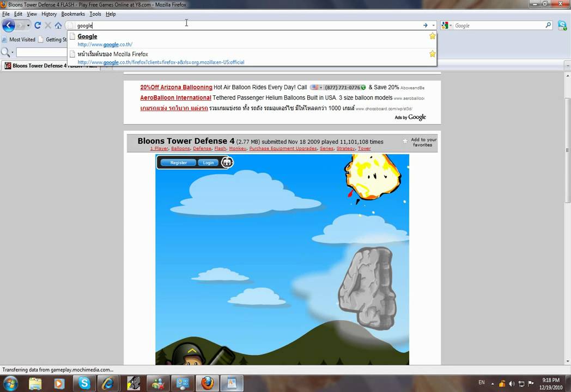Open the Edit menu
The image size is (571, 392).
pos(18,14)
